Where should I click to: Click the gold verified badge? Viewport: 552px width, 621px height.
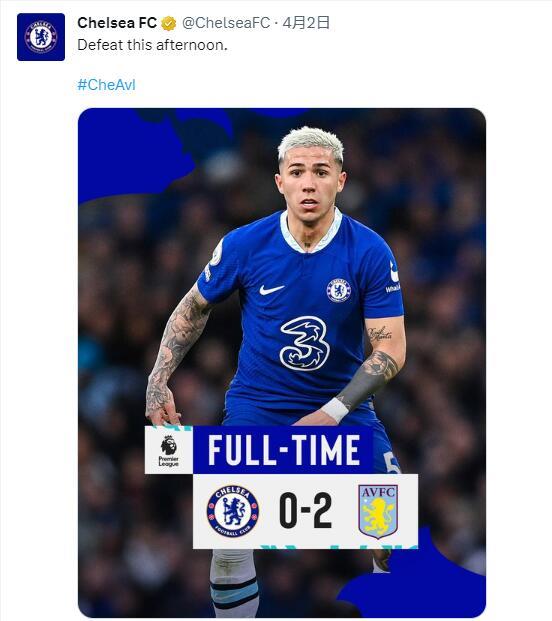[168, 23]
